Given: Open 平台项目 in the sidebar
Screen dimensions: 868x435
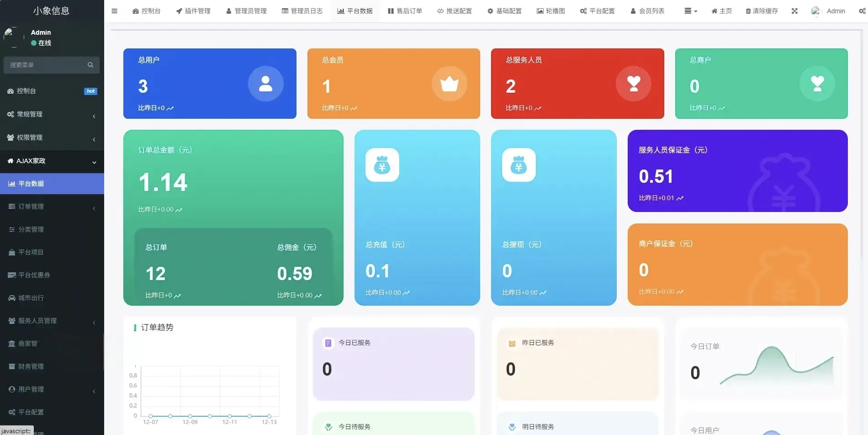Looking at the screenshot, I should click(x=52, y=252).
